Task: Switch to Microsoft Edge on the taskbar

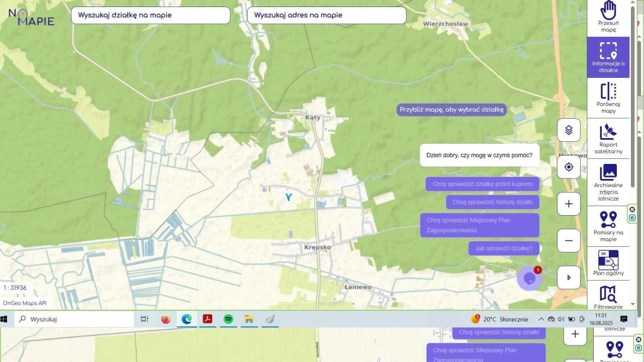Action: (x=187, y=319)
